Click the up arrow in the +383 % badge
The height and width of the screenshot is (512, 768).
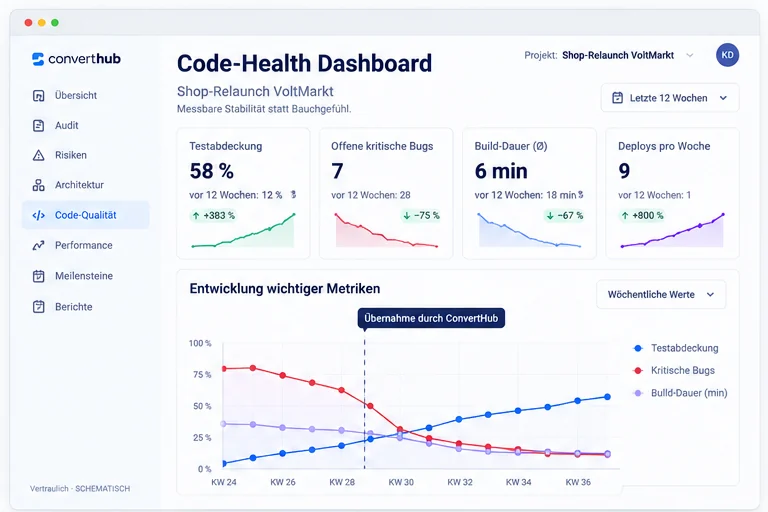coord(196,216)
